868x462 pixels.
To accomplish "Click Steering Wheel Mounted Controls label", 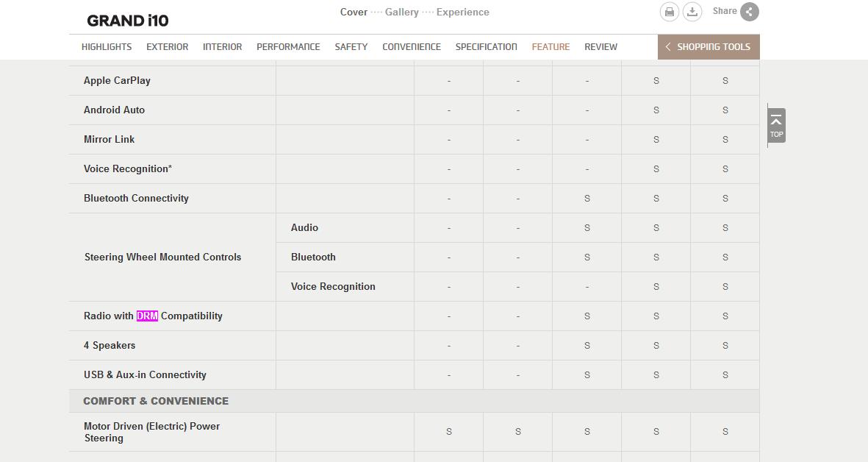I will tap(162, 257).
